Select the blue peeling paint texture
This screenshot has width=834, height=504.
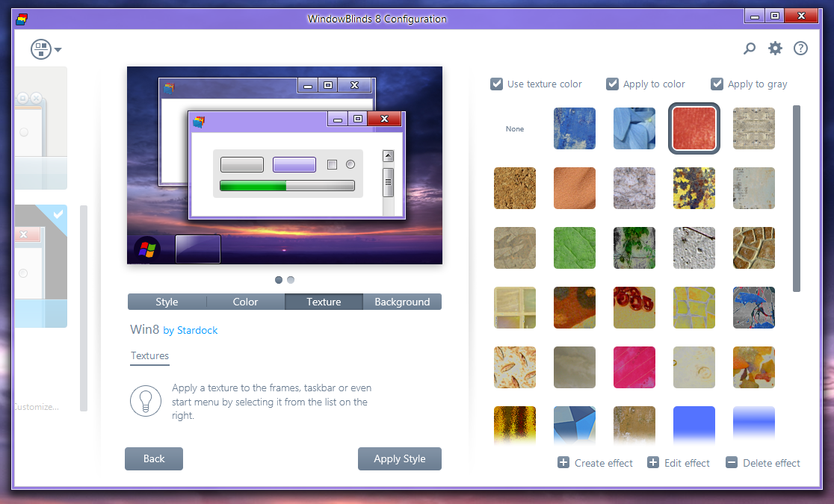(x=575, y=128)
